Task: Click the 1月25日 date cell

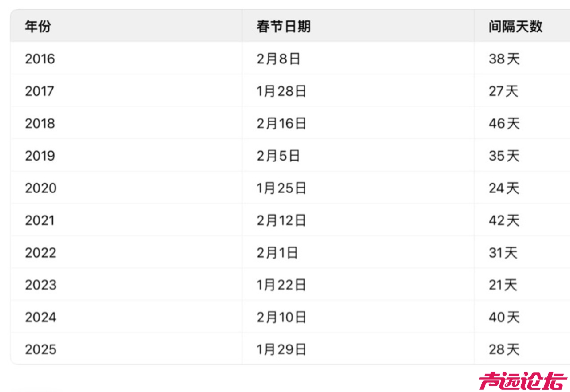Action: [281, 188]
